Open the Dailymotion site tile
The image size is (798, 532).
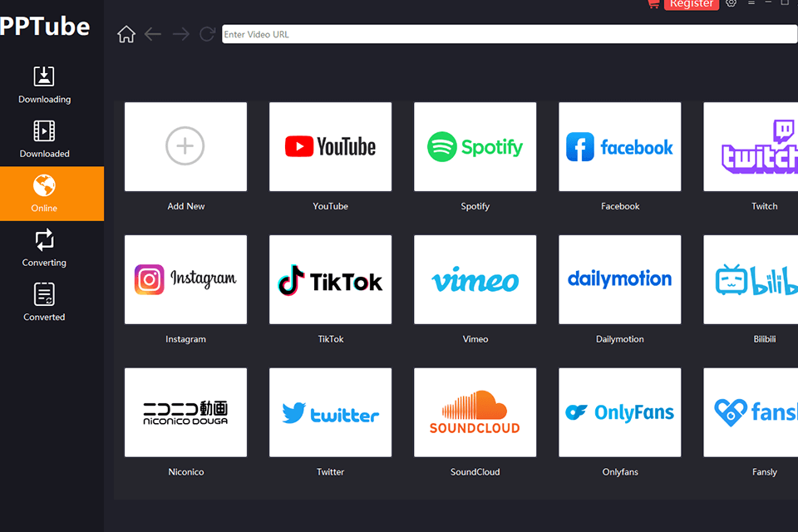[x=620, y=279]
